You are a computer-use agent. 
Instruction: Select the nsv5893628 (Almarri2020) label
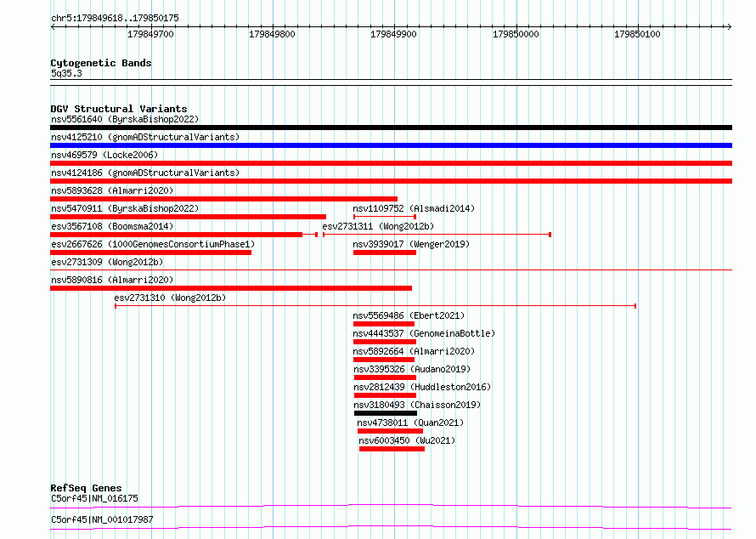(112, 190)
